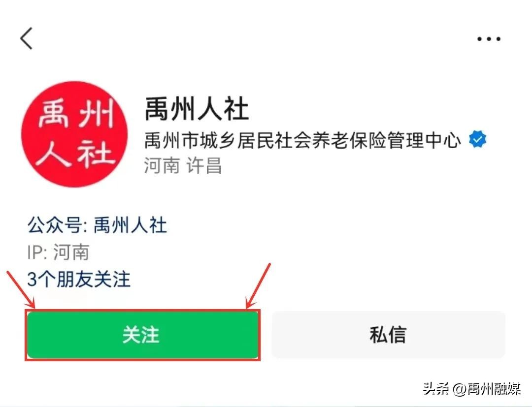The height and width of the screenshot is (407, 532).
Task: Click the right red annotation arrow
Action: tap(259, 286)
